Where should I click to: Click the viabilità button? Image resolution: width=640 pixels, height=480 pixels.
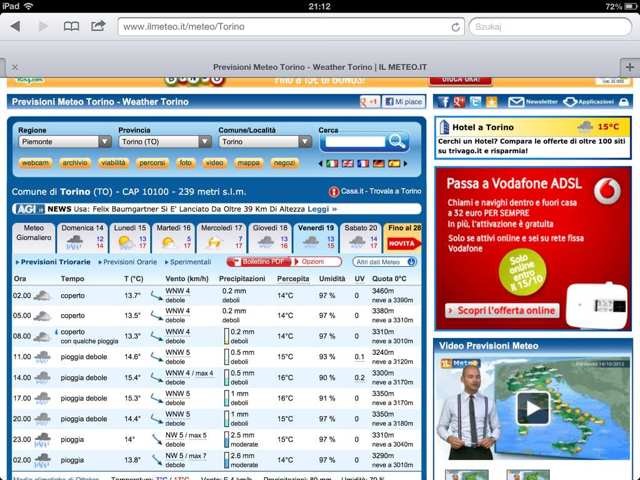(x=113, y=163)
